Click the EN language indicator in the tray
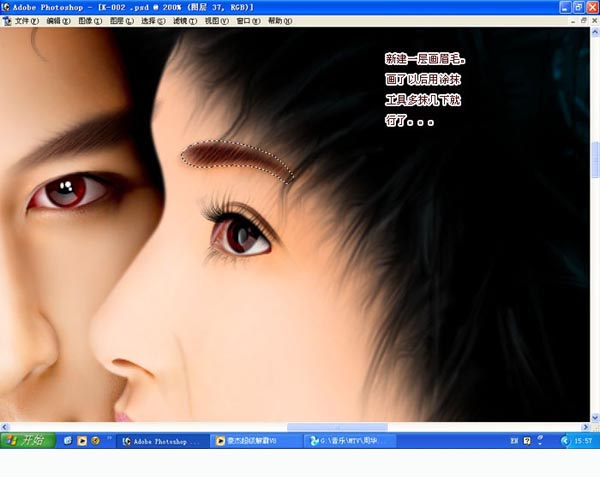The height and width of the screenshot is (477, 600). 514,441
